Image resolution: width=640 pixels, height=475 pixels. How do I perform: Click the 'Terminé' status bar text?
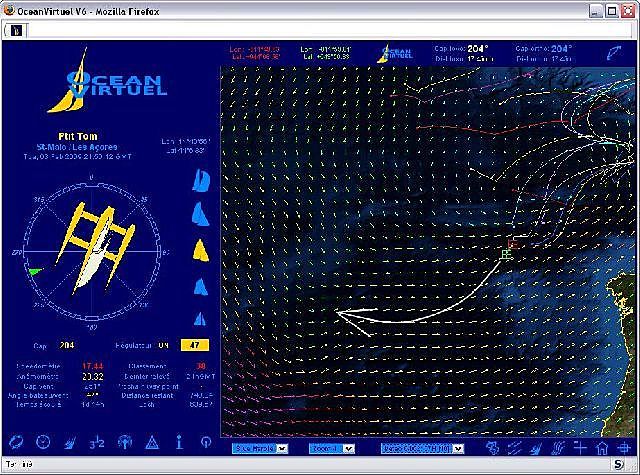[x=19, y=464]
